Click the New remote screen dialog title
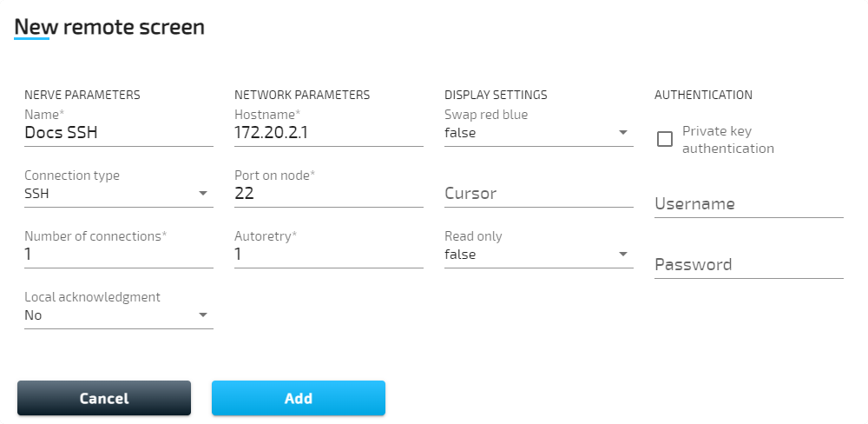Viewport: 868px width, 424px height. (109, 27)
